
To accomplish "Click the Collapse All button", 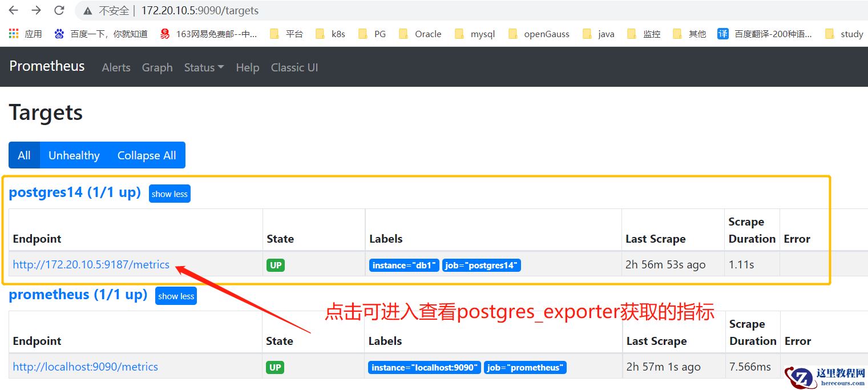I will pyautogui.click(x=147, y=155).
